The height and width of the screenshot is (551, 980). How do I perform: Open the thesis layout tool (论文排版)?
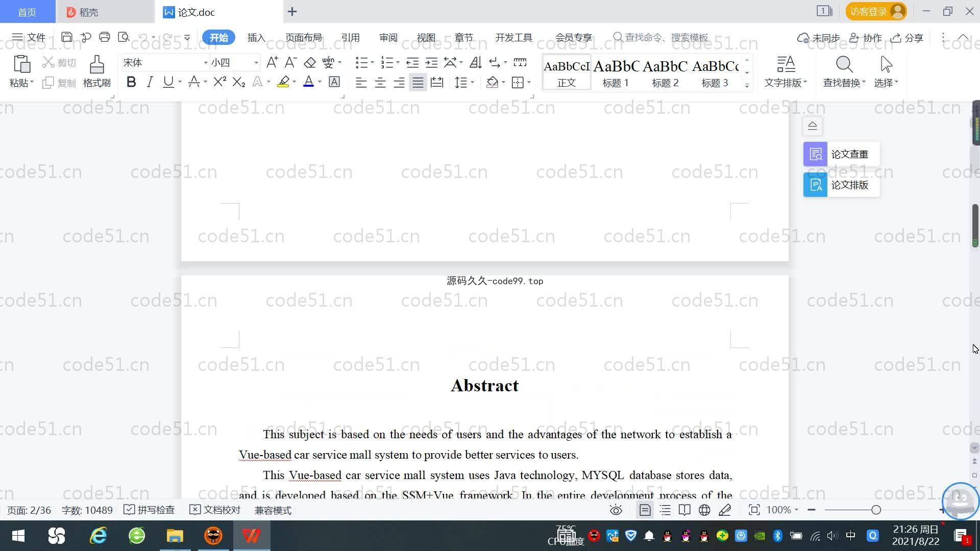coord(841,185)
